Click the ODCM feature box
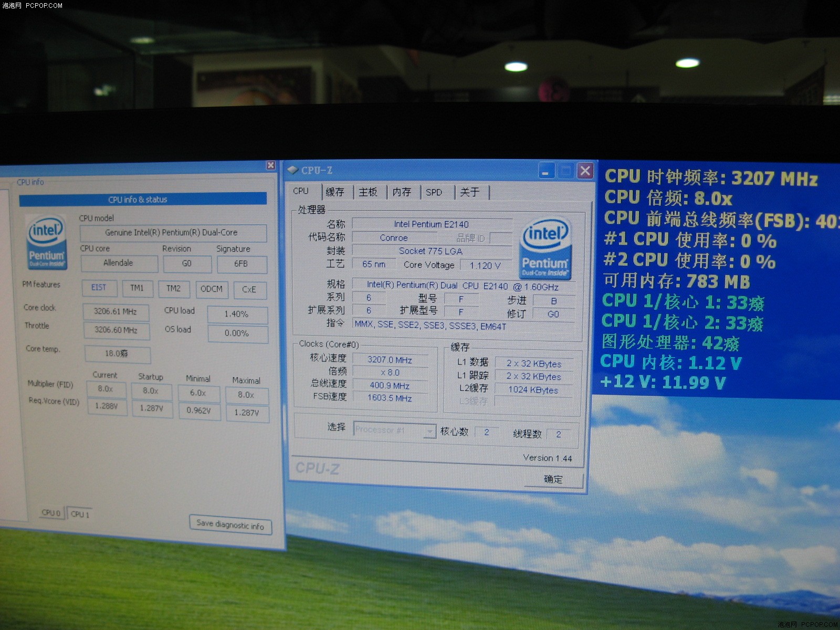Image resolution: width=840 pixels, height=630 pixels. tap(212, 289)
